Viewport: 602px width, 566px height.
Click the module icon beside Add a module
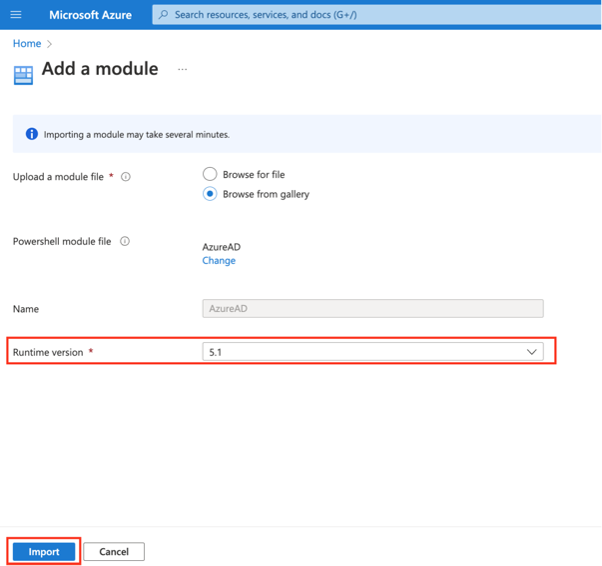pos(23,75)
